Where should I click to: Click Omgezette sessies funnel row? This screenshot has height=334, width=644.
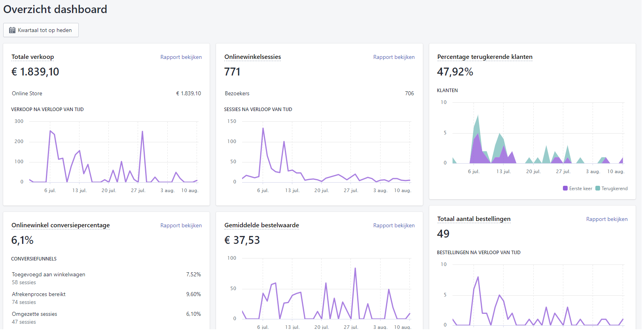click(x=106, y=318)
